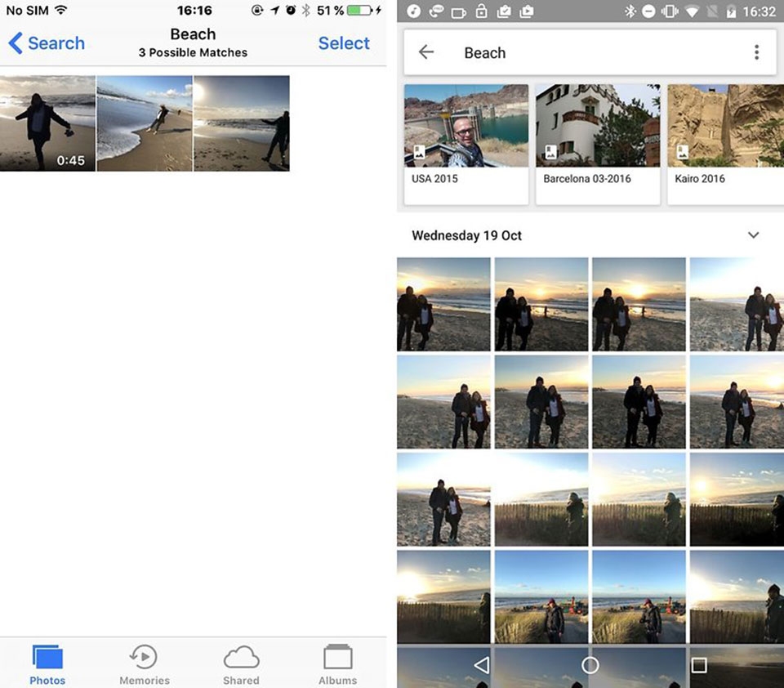Open the Photos tab in bottom bar
This screenshot has width=784, height=688.
tap(47, 665)
